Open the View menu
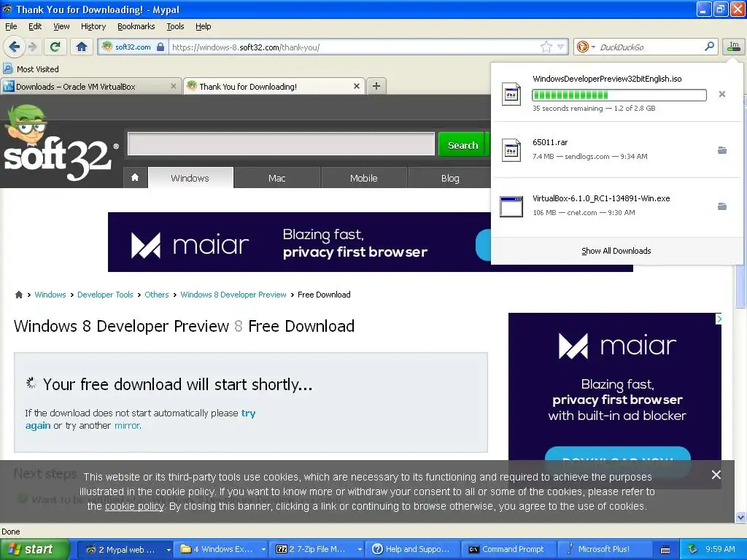 pos(61,26)
